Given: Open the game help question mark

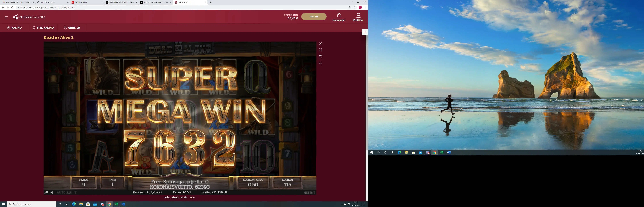Looking at the screenshot, I should (75, 192).
